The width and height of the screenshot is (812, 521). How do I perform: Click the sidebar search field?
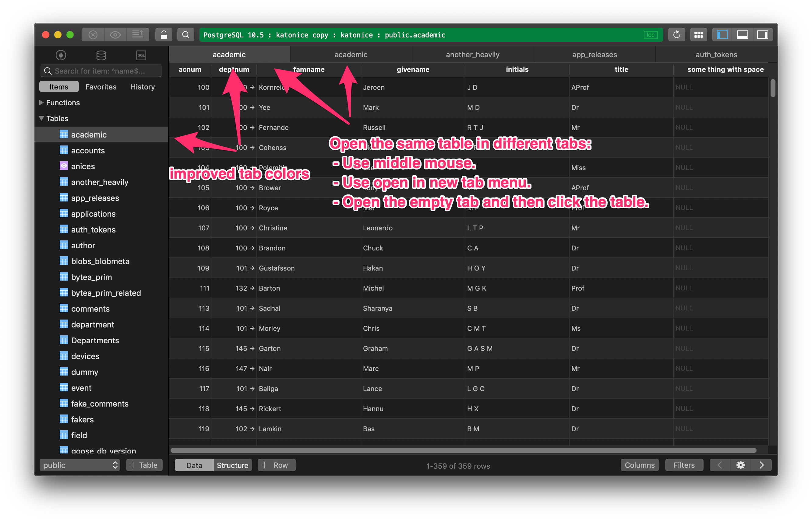[101, 71]
